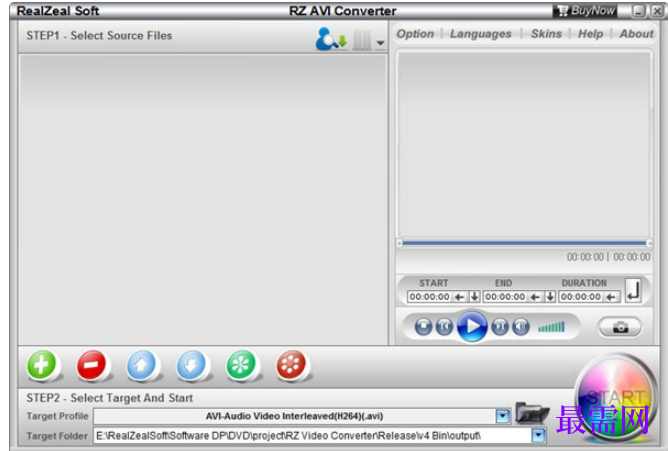Click the BuyNow button

[585, 11]
